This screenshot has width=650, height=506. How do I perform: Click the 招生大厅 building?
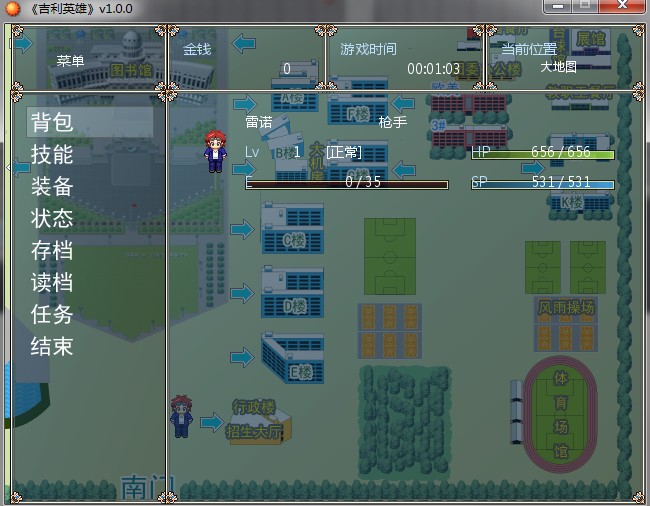point(260,427)
